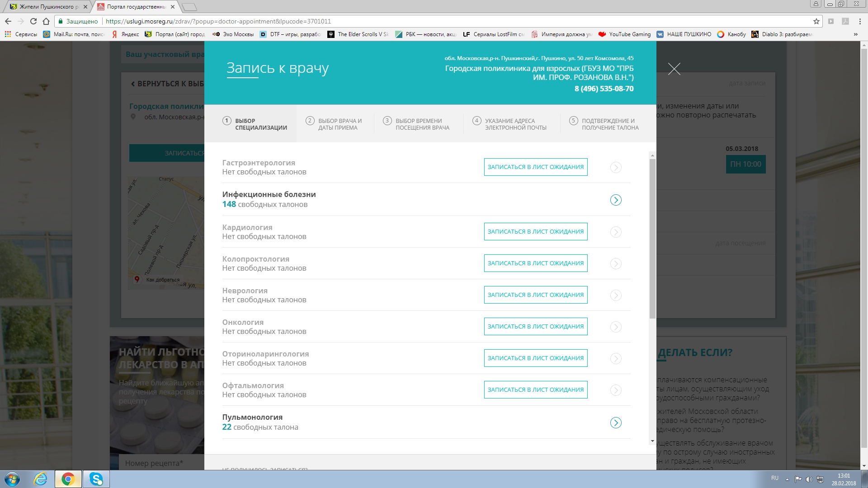Expand the hidden bookmarks overflow chevron
Image resolution: width=868 pixels, height=488 pixels.
click(855, 34)
